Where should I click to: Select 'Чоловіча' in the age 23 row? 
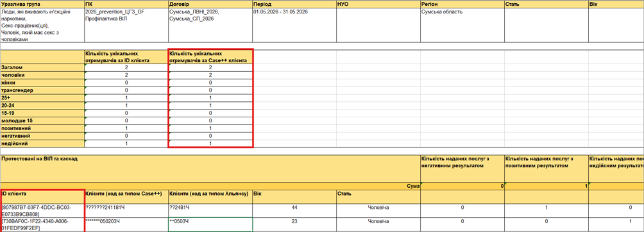pyautogui.click(x=378, y=224)
